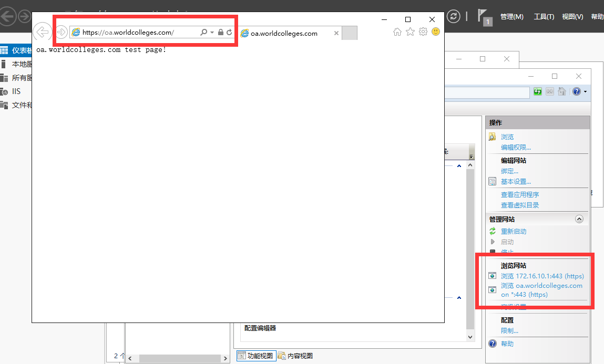Open dropdown arrow next to IIS help icon
Image resolution: width=604 pixels, height=364 pixels.
[x=585, y=91]
